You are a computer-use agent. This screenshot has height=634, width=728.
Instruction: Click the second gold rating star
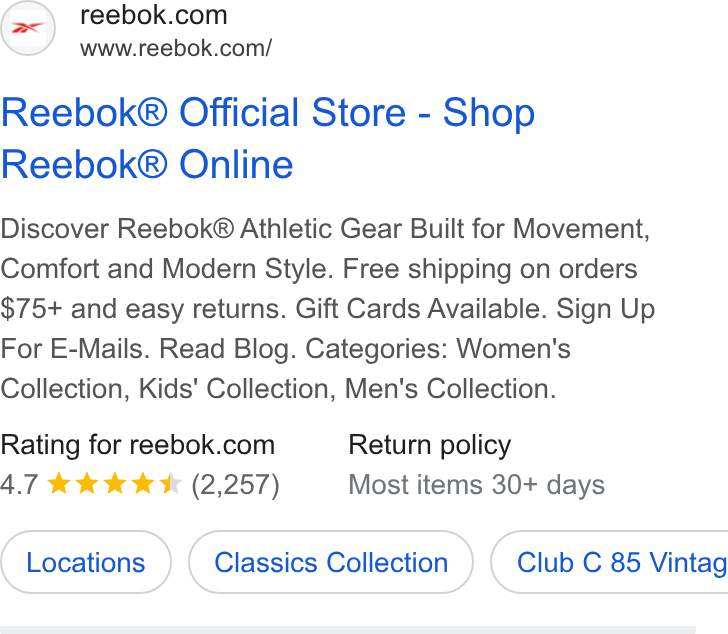pos(87,483)
